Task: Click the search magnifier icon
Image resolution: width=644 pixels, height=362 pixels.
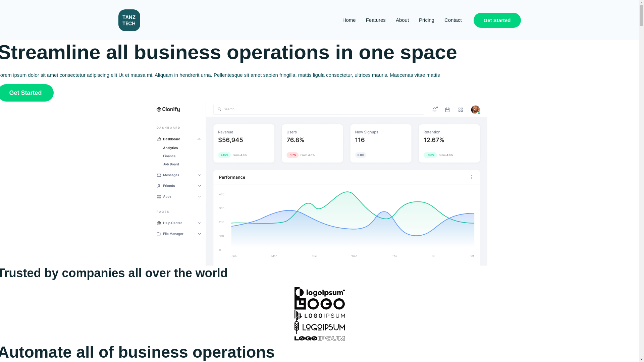Action: (x=219, y=109)
